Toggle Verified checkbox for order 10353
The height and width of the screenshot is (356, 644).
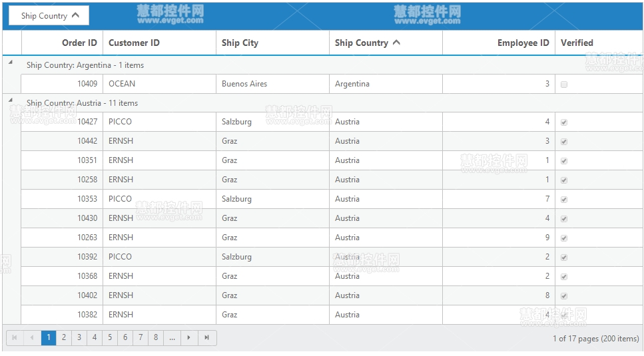[564, 200]
